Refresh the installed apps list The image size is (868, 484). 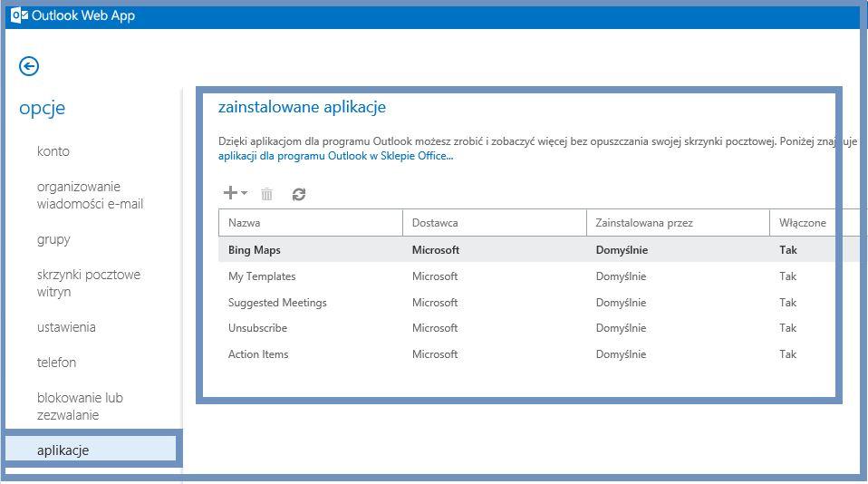click(299, 194)
